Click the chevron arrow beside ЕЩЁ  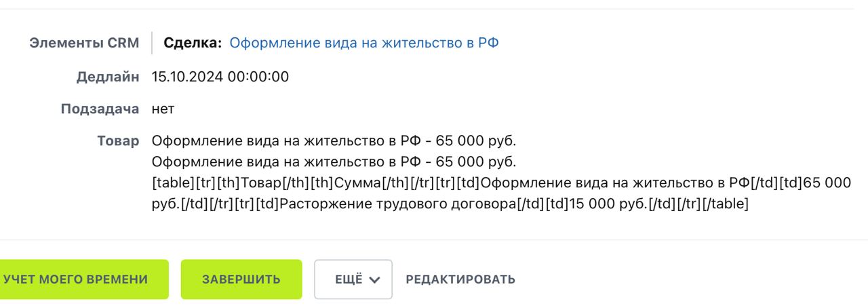374,280
